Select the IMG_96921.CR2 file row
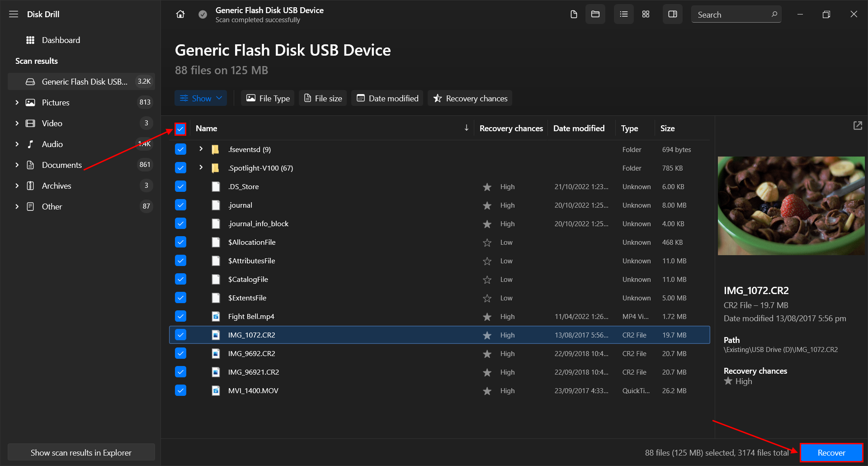The image size is (868, 466). click(439, 372)
